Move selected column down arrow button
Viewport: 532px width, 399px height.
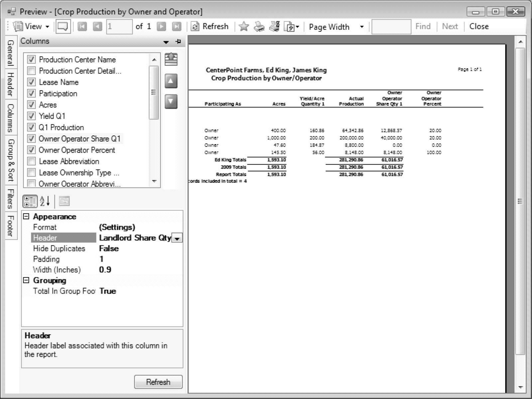point(171,101)
